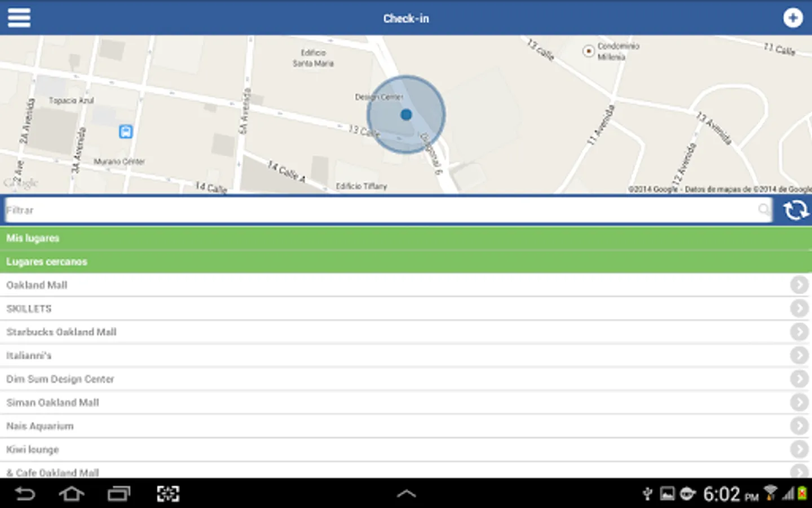The height and width of the screenshot is (508, 812).
Task: Choose Italianni's place entry
Action: (x=406, y=356)
